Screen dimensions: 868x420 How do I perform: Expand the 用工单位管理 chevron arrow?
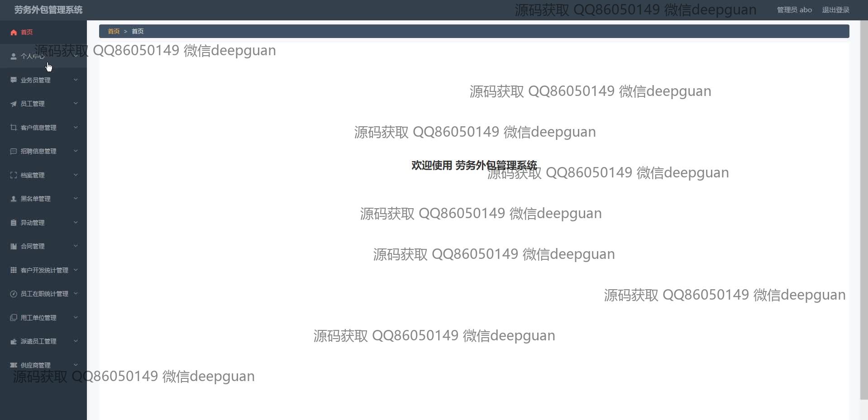click(76, 317)
